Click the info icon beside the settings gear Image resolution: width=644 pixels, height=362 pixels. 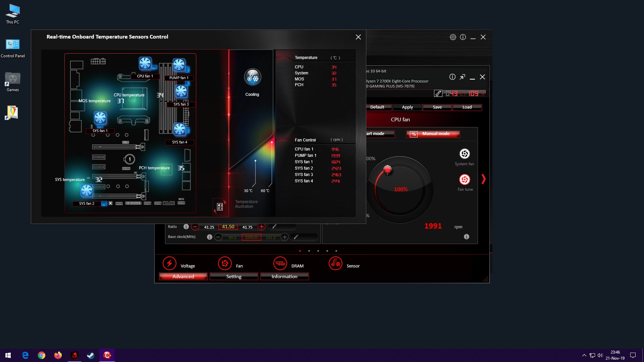point(463,37)
